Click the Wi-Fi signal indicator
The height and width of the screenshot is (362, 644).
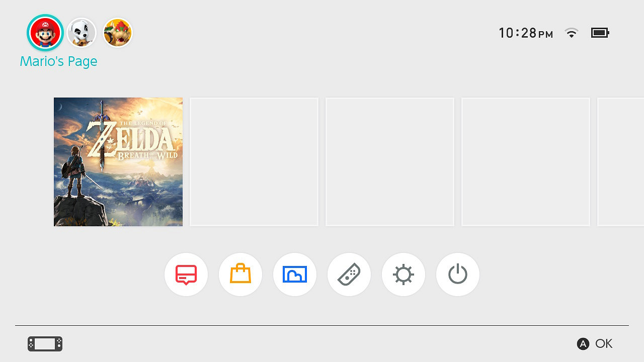571,33
